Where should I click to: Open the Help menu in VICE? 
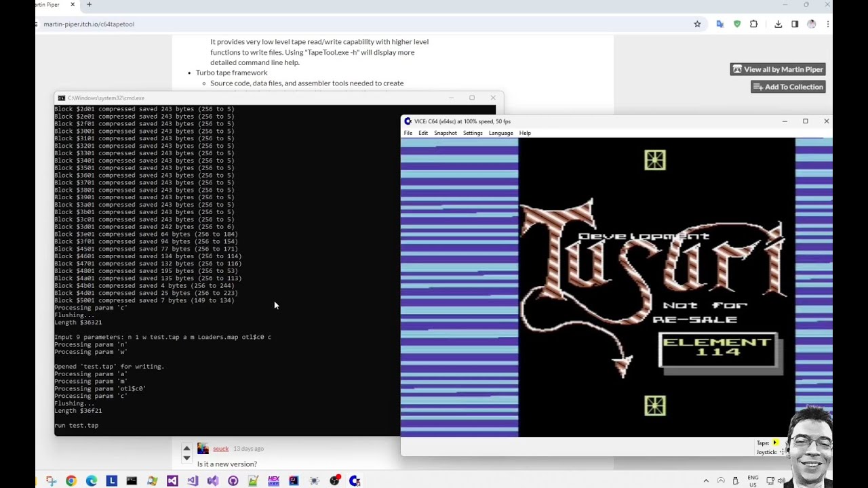click(x=525, y=133)
